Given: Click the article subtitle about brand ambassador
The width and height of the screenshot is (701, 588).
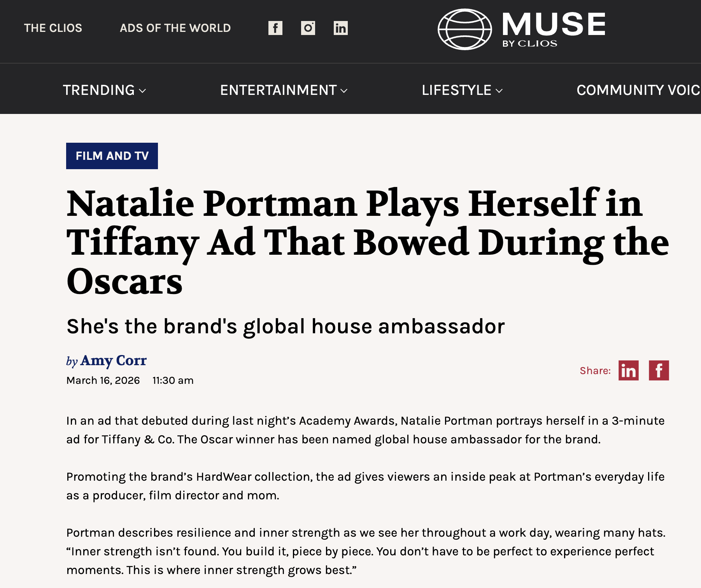Looking at the screenshot, I should click(286, 326).
